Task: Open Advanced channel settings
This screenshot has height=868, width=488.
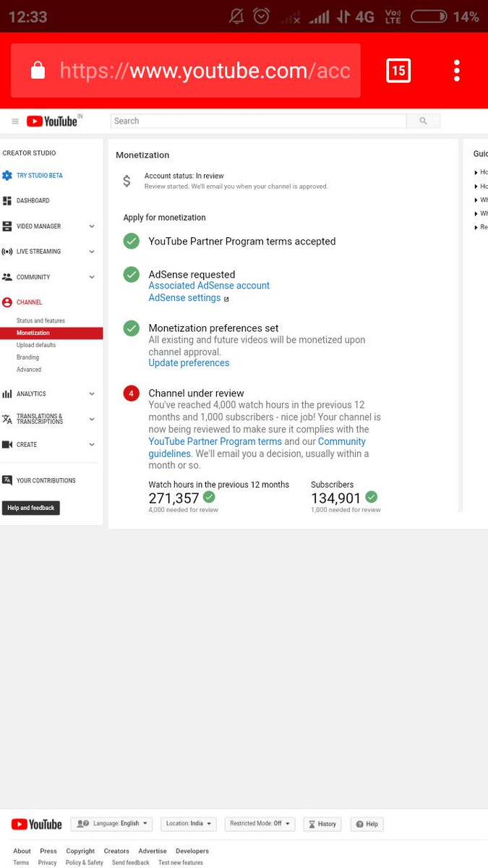Action: click(29, 370)
